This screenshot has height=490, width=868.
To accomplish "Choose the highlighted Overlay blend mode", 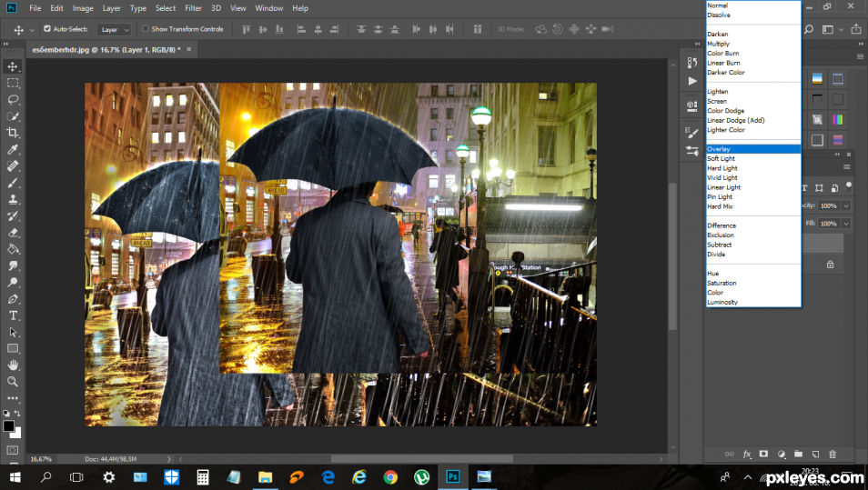I will [753, 149].
